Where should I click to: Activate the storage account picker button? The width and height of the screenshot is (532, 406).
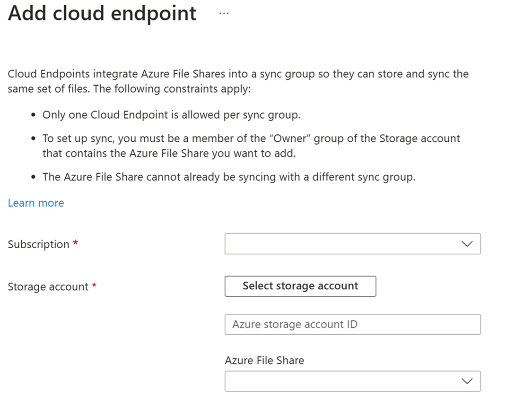coord(300,286)
